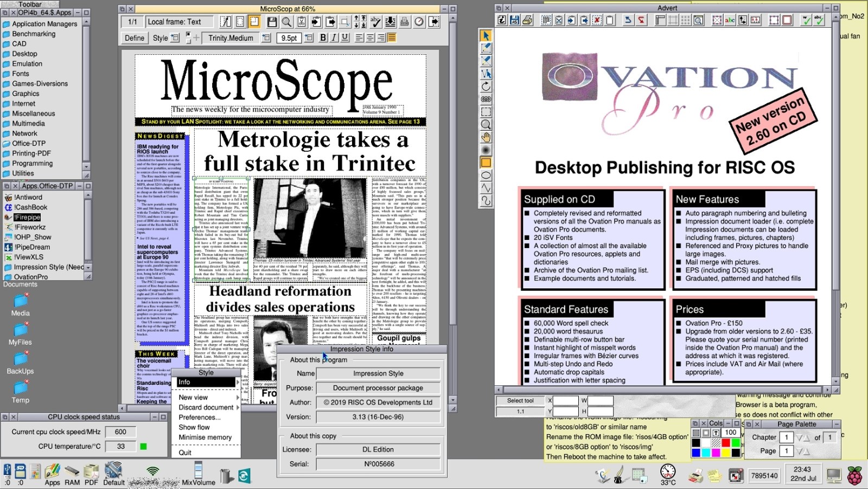Increase Chapter number in Page Palette
The width and height of the screenshot is (868, 489).
pyautogui.click(x=807, y=437)
